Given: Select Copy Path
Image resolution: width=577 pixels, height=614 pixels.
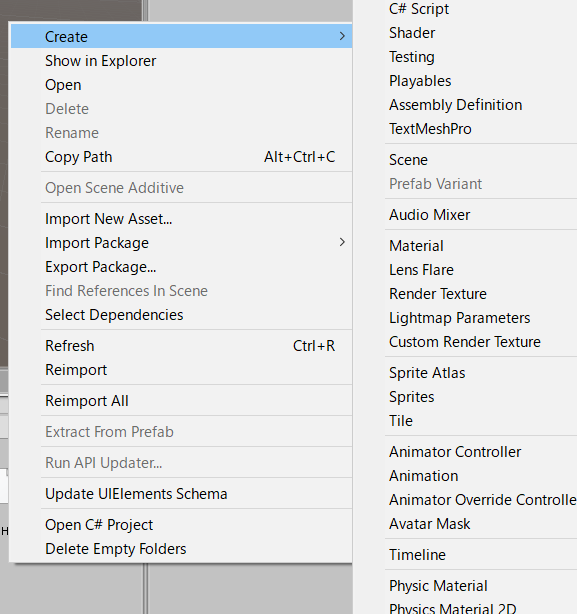Looking at the screenshot, I should click(181, 157).
